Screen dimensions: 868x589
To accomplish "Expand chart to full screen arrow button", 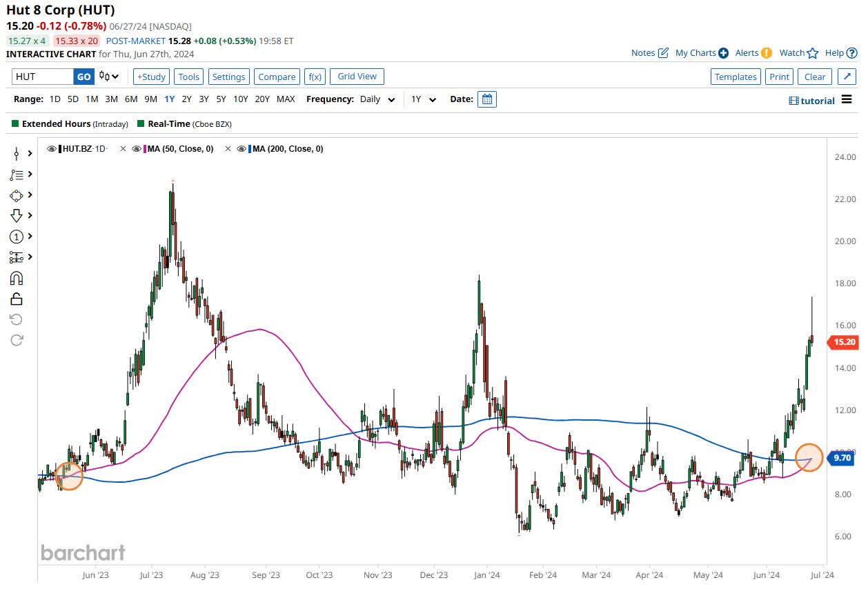I will pos(847,77).
